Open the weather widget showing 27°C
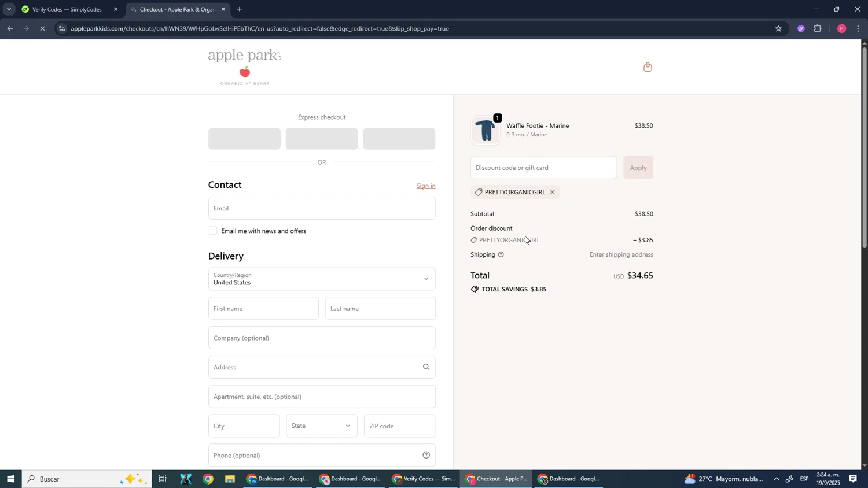This screenshot has width=868, height=488. 723,479
